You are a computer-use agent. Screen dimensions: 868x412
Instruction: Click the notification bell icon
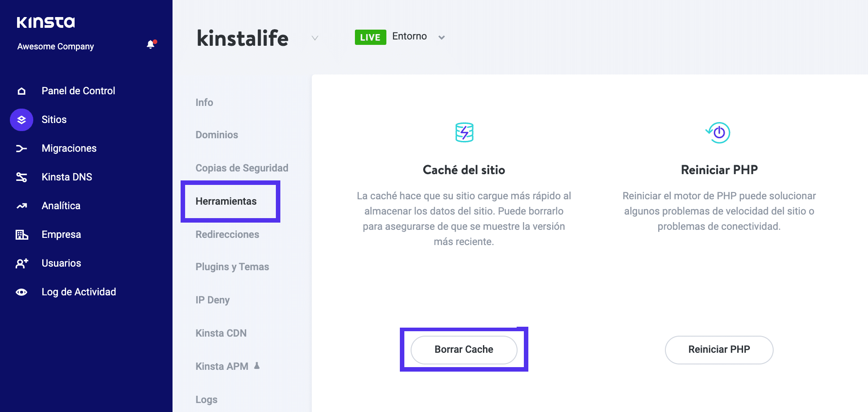click(x=151, y=44)
